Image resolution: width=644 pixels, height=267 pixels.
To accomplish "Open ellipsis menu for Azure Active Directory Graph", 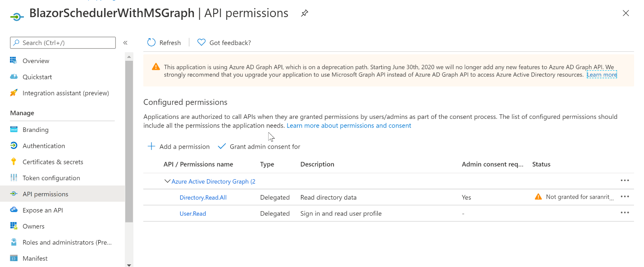I will [625, 181].
